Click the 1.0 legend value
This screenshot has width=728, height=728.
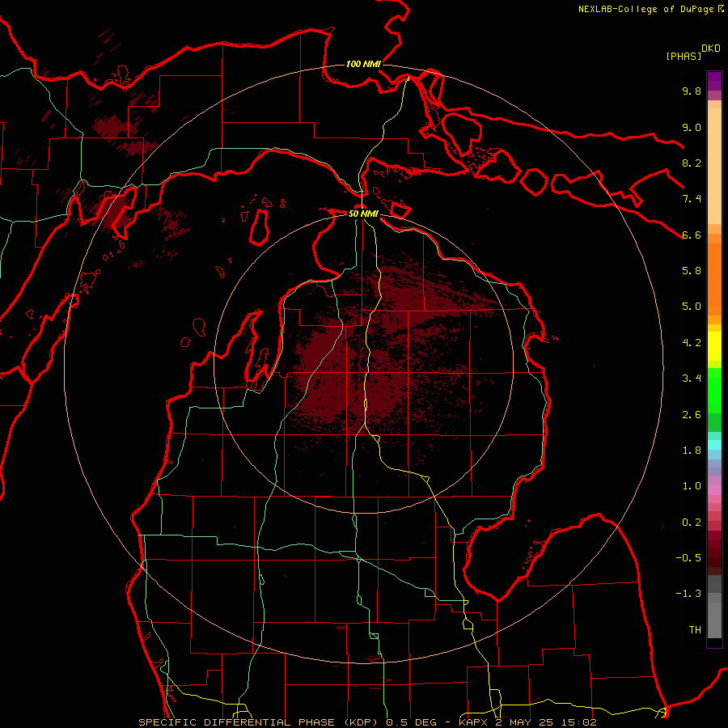[x=692, y=486]
